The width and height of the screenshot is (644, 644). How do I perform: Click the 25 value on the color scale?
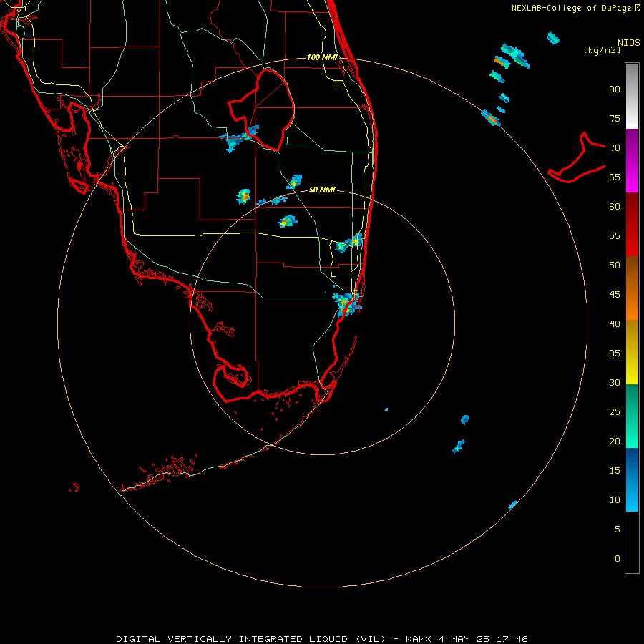(x=615, y=412)
